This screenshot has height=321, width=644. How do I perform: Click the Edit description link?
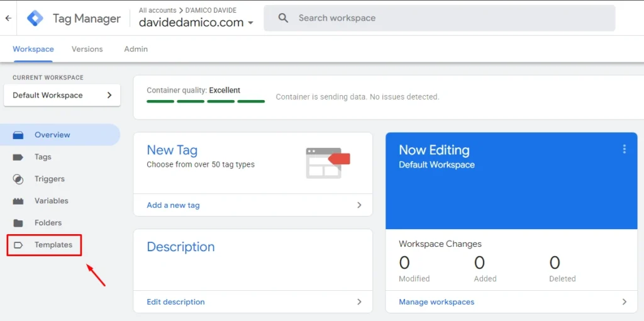pyautogui.click(x=175, y=302)
